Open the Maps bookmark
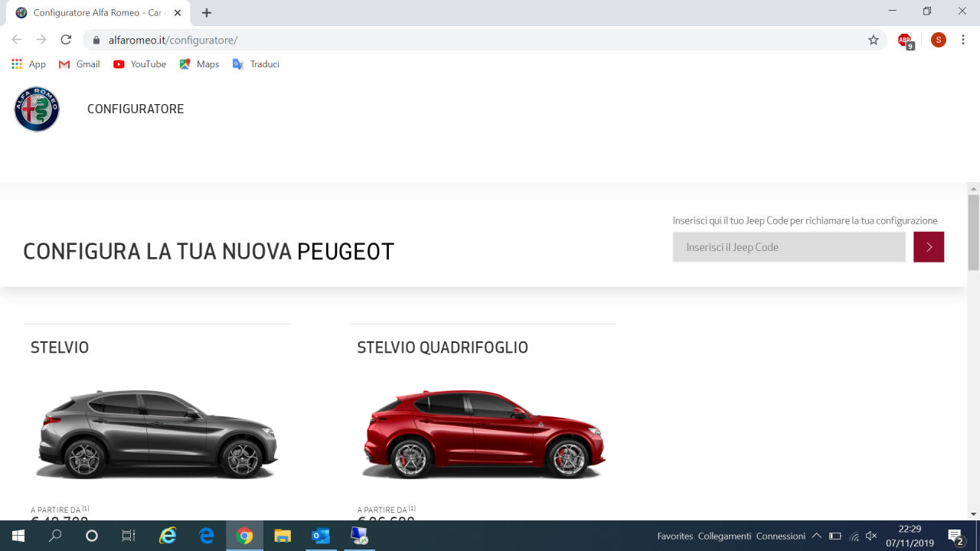This screenshot has width=980, height=551. (199, 64)
